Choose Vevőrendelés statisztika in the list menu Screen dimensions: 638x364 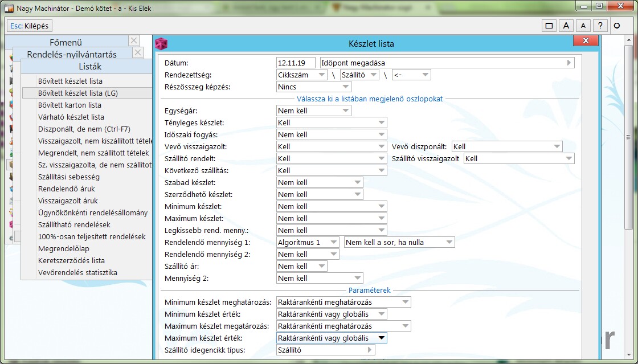pos(77,272)
